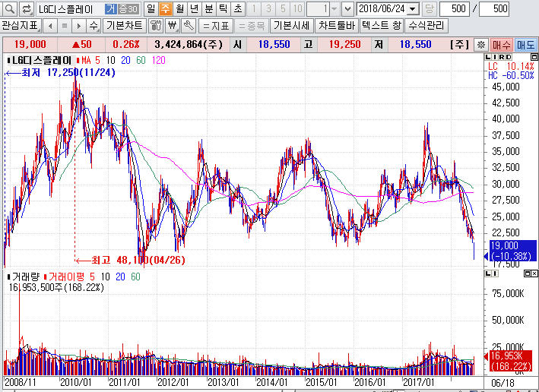Click the red 매수 buy button
Viewport: 539px width, 392px height.
(x=501, y=45)
